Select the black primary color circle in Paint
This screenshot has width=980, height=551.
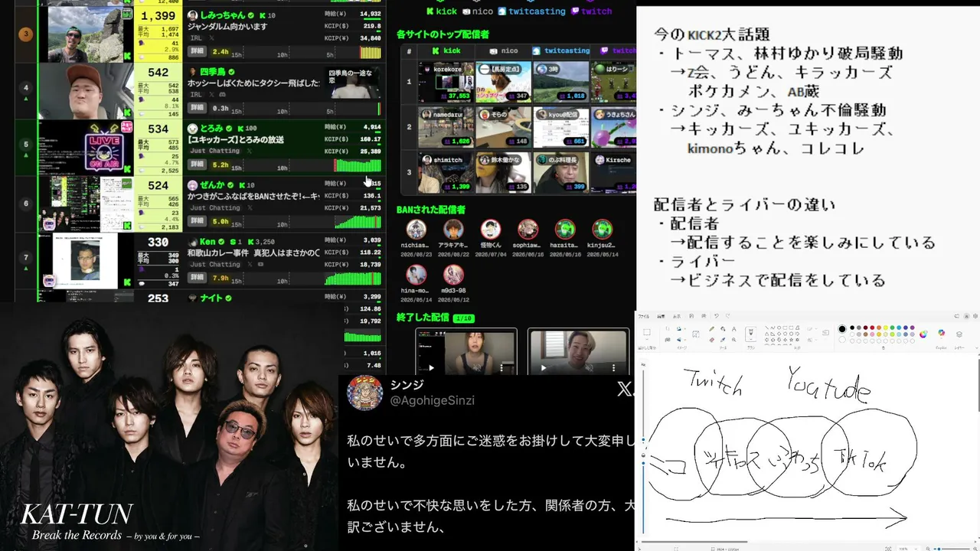pos(842,329)
